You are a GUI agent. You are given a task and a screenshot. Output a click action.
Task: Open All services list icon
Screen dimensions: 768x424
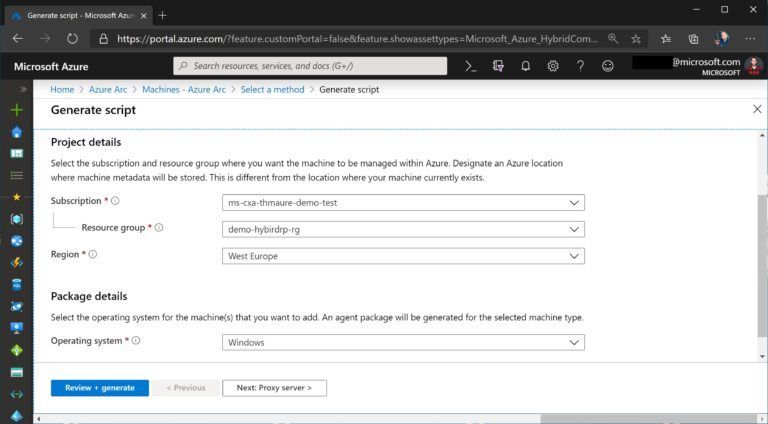point(17,175)
